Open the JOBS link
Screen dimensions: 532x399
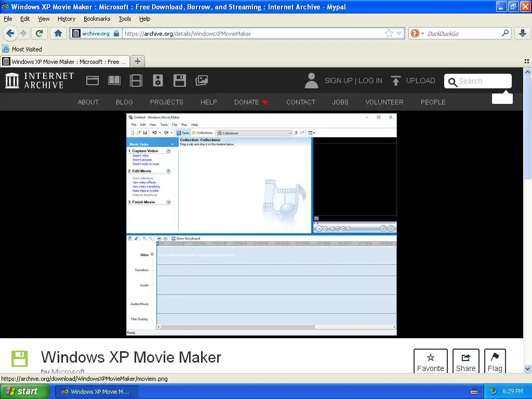pyautogui.click(x=340, y=102)
